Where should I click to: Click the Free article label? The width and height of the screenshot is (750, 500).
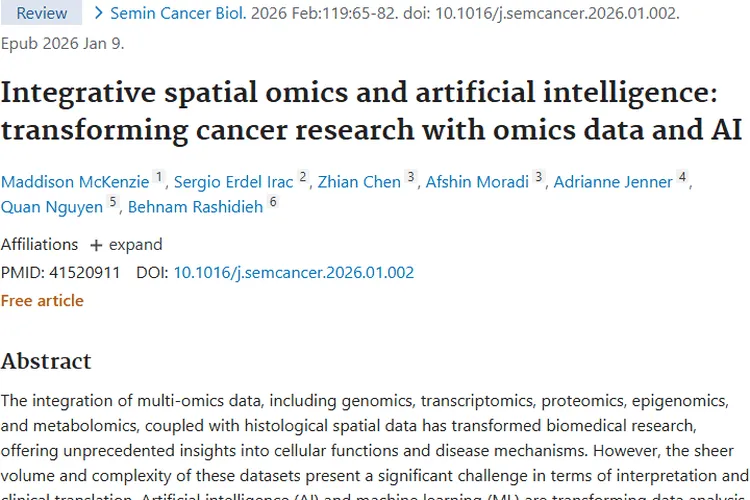[x=42, y=300]
